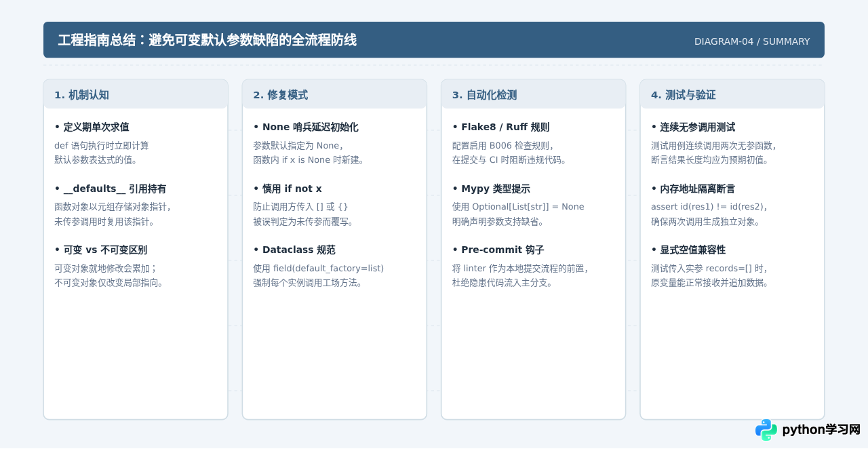The image size is (868, 449).
Task: Click the bullet __defaults__ 引用持有
Action: 111,189
